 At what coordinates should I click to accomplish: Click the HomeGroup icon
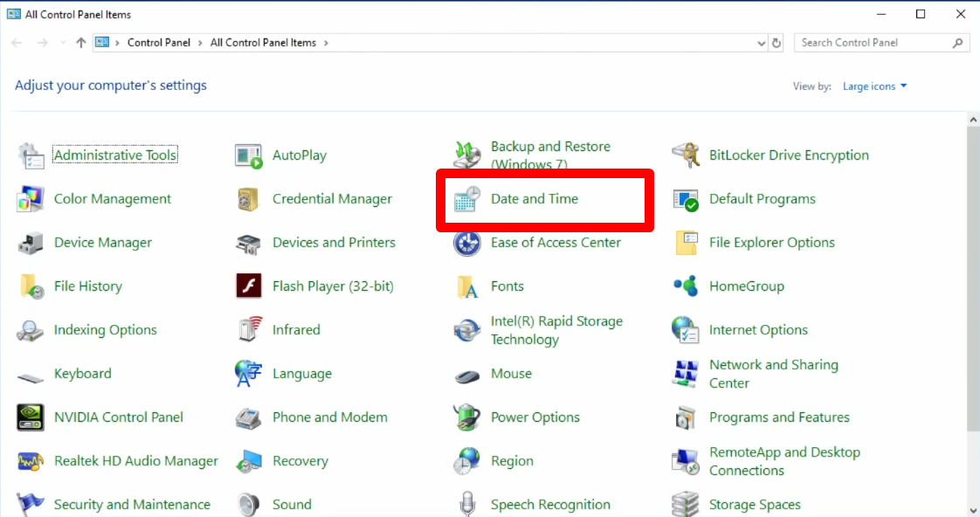[x=686, y=286]
